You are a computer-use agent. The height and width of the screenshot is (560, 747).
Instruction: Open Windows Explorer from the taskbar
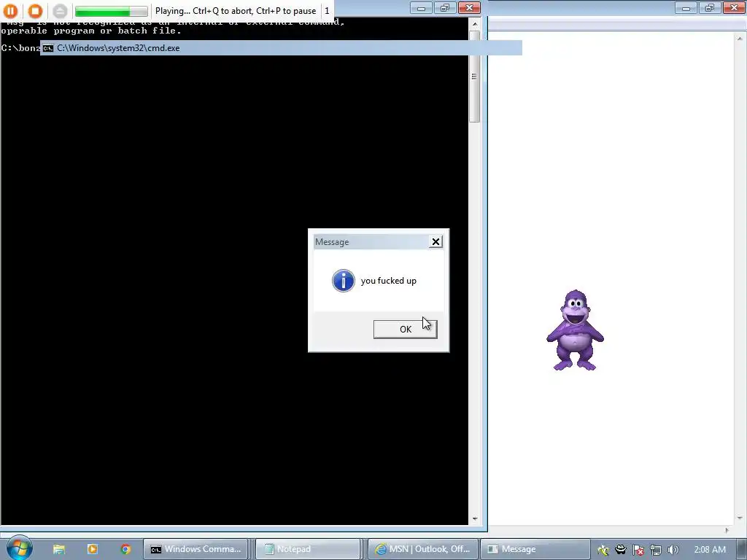pos(58,549)
